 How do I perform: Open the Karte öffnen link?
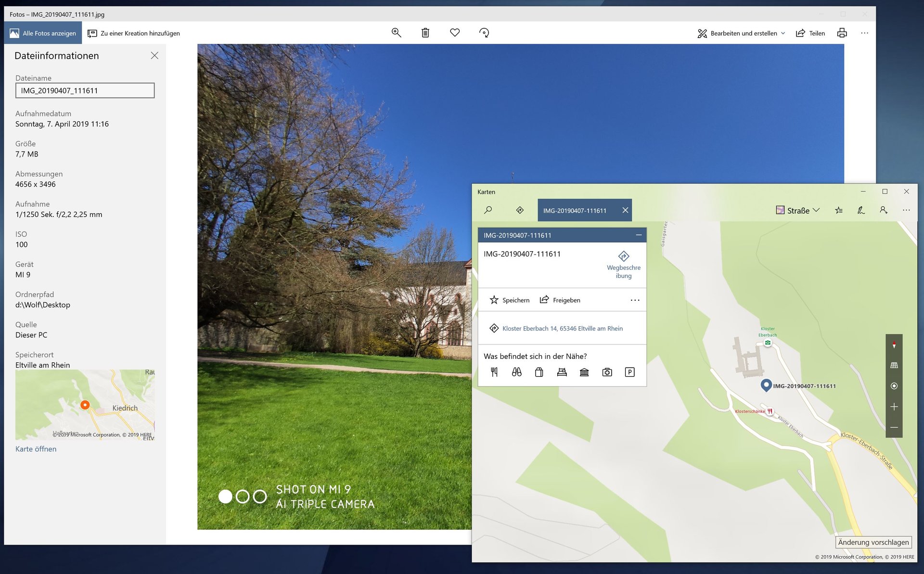tap(36, 449)
